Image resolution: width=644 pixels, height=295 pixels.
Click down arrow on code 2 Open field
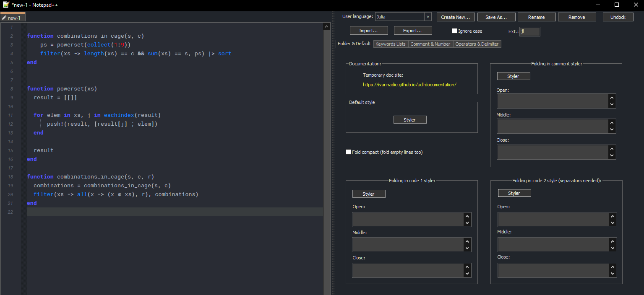coord(613,223)
